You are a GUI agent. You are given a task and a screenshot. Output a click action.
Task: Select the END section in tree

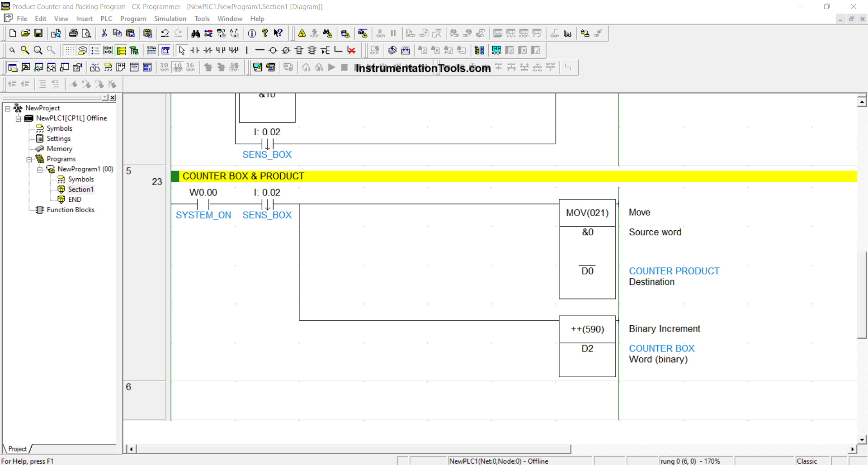click(x=75, y=199)
